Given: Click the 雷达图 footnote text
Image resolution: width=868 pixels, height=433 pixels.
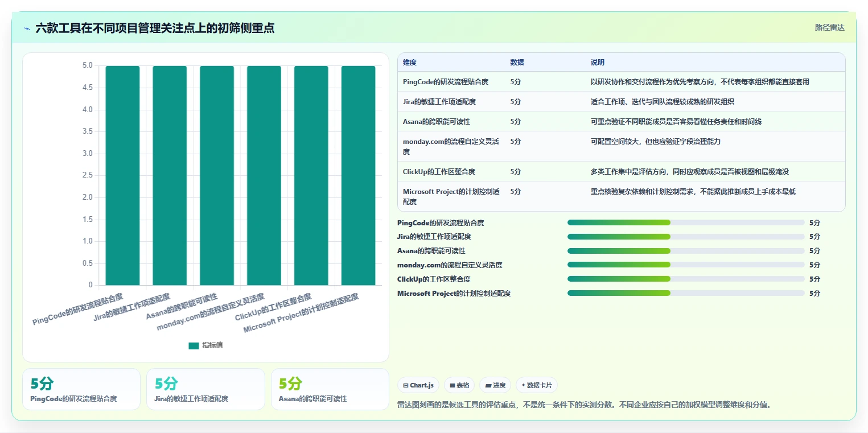Looking at the screenshot, I should (x=584, y=405).
